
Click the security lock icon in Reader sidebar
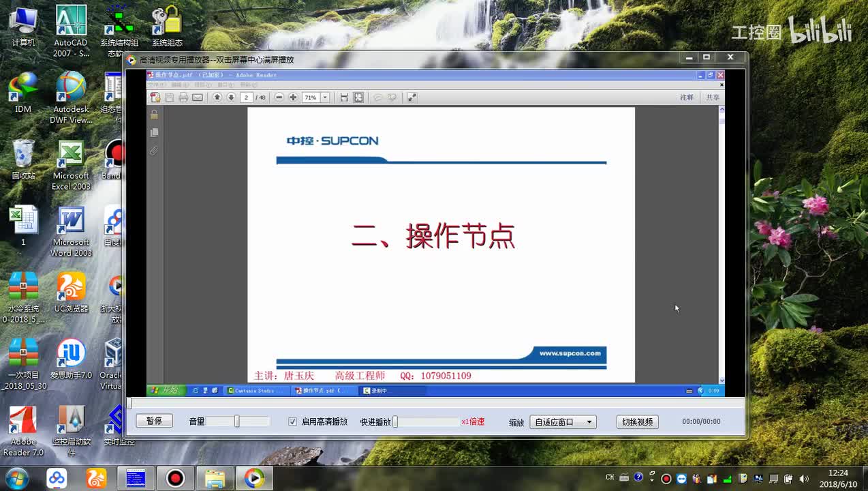155,115
